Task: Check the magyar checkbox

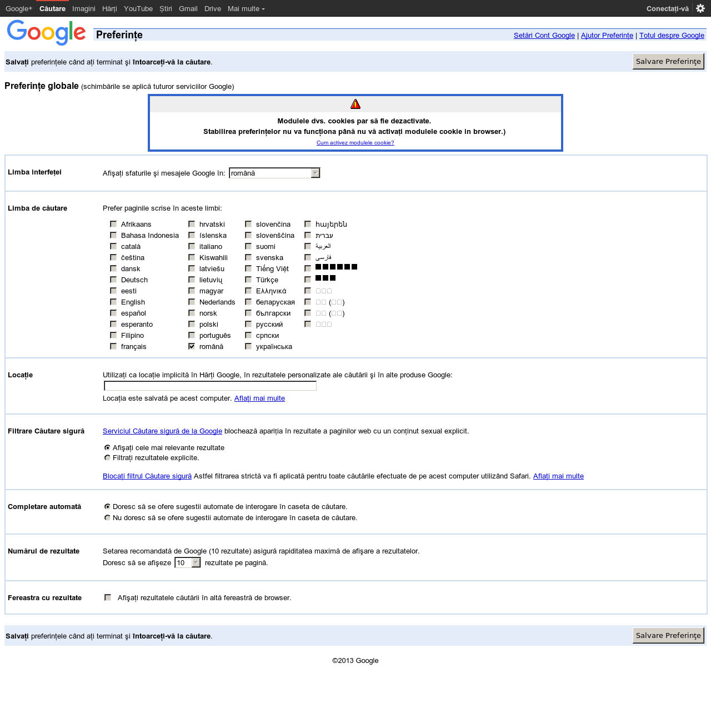Action: 192,291
